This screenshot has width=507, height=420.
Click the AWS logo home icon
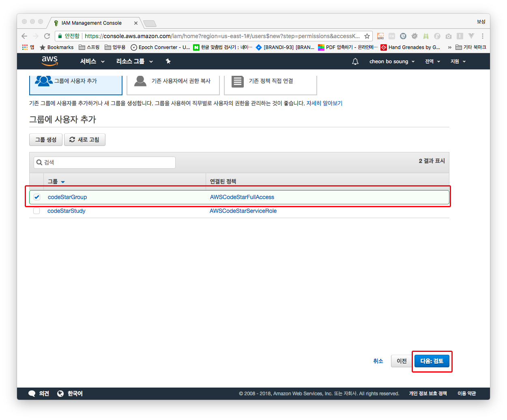[x=49, y=61]
